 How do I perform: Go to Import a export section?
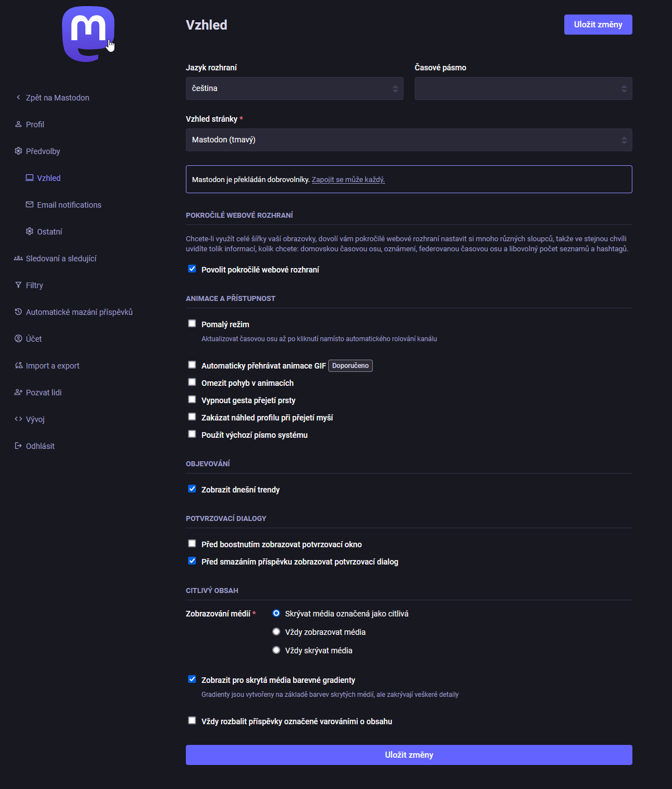[x=52, y=366]
